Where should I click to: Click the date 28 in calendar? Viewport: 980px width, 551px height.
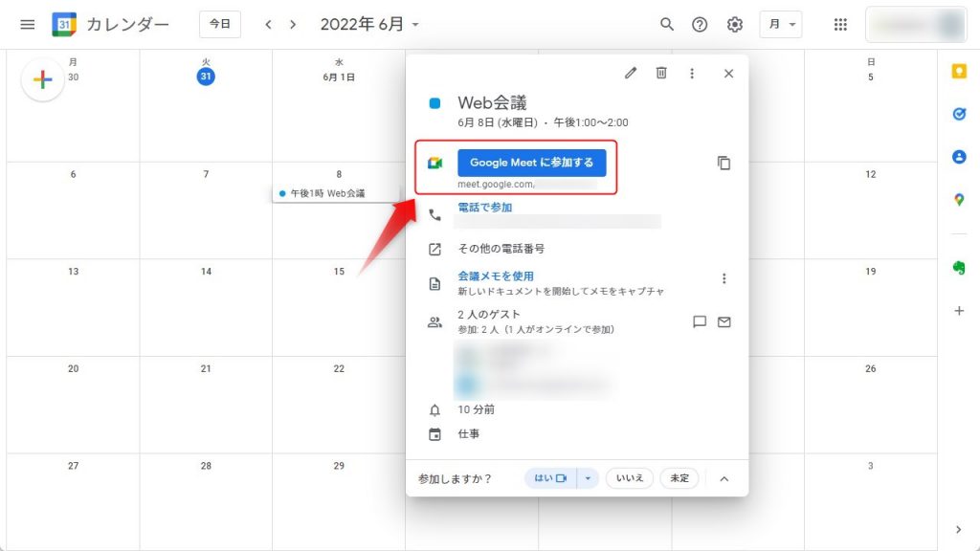(x=207, y=466)
